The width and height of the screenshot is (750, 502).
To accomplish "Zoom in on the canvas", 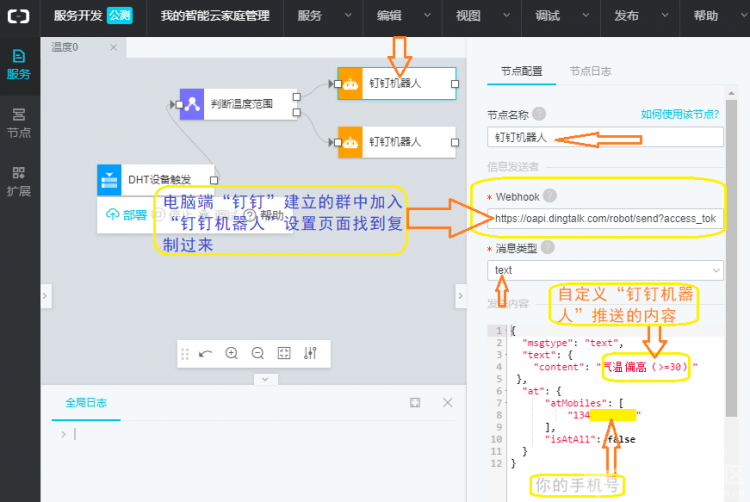I will [232, 353].
